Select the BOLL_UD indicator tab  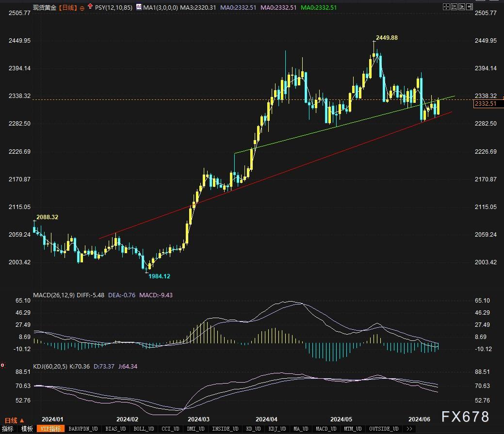click(x=143, y=429)
